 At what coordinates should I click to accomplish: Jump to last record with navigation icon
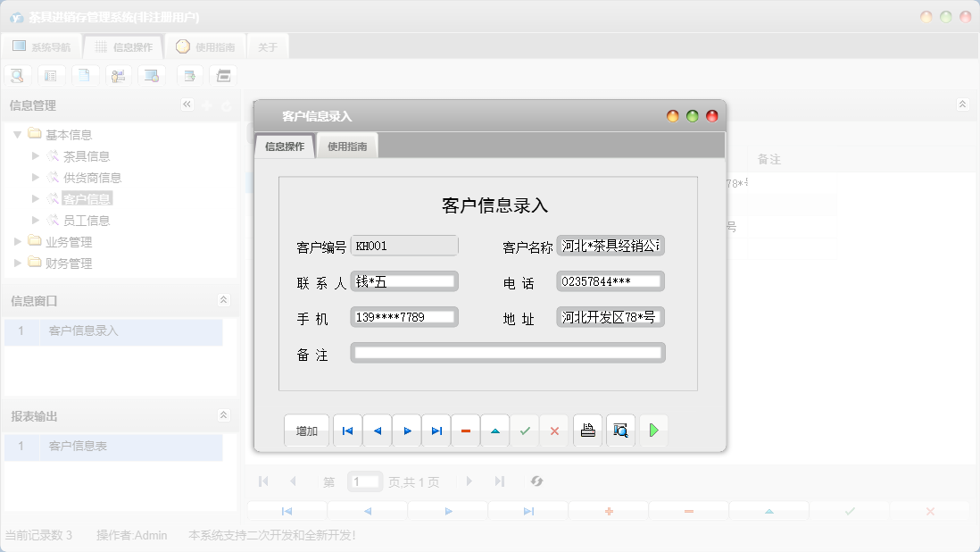click(x=436, y=430)
